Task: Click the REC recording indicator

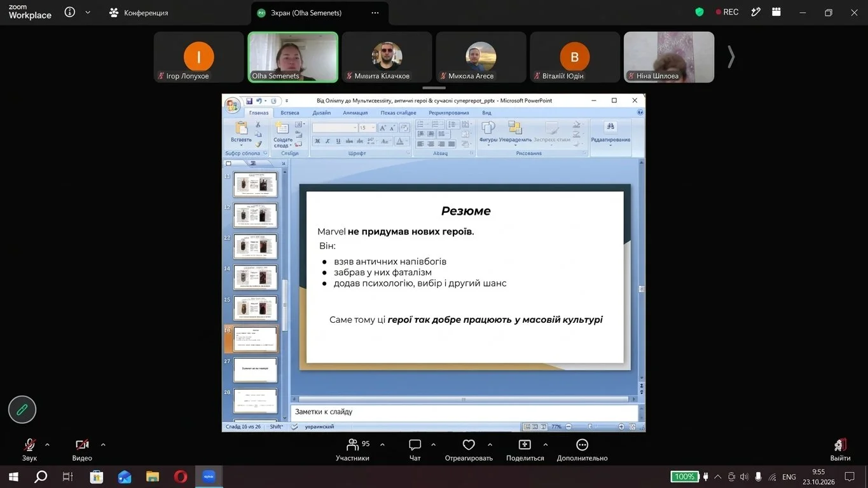Action: point(727,12)
